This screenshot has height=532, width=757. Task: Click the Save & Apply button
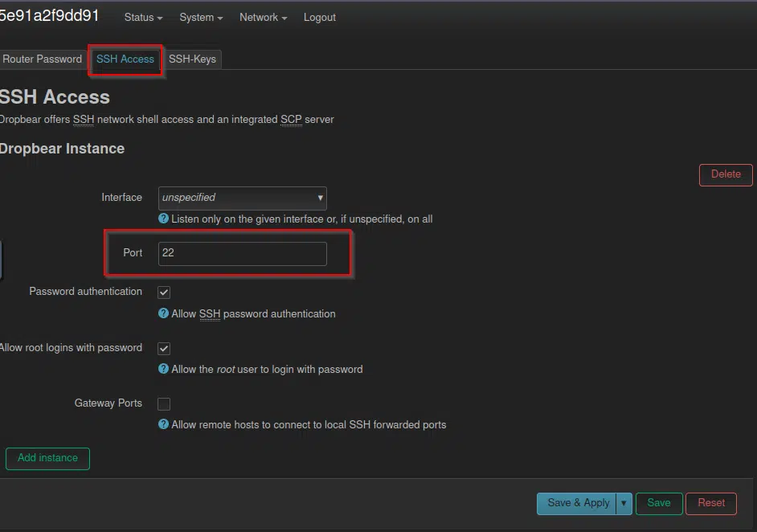pyautogui.click(x=578, y=503)
